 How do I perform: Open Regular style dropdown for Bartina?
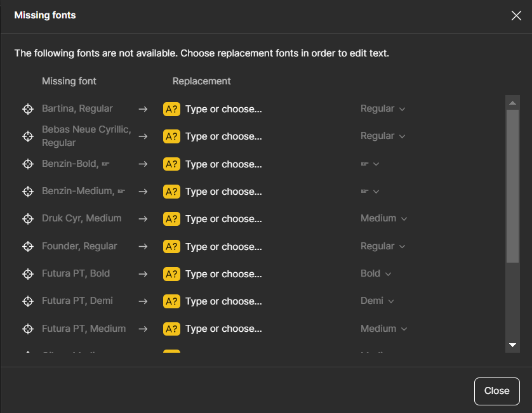coord(383,109)
